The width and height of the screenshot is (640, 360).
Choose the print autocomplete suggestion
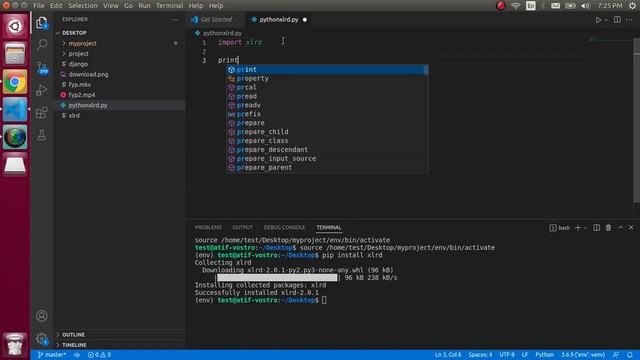click(x=327, y=69)
